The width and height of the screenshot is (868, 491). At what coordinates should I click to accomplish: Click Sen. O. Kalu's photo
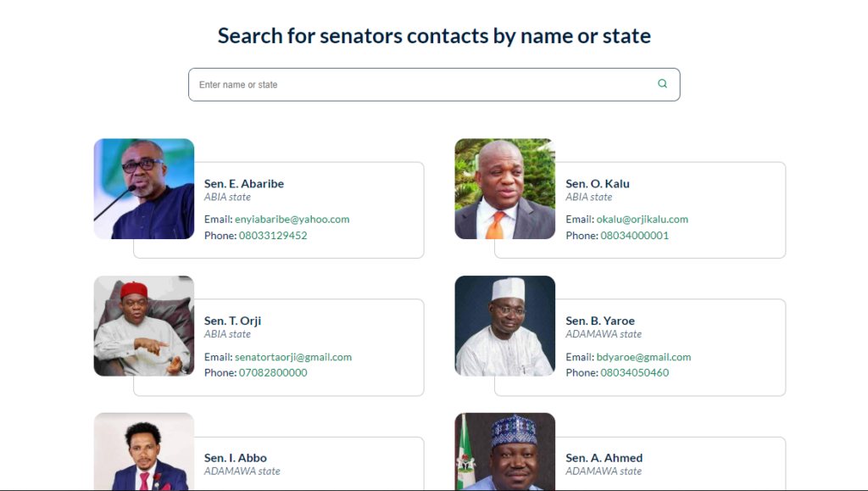click(504, 188)
